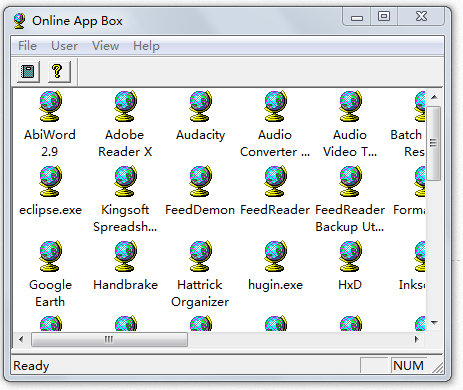Click the "Hattrick Organizer" label text
463x390 pixels.
tap(200, 293)
